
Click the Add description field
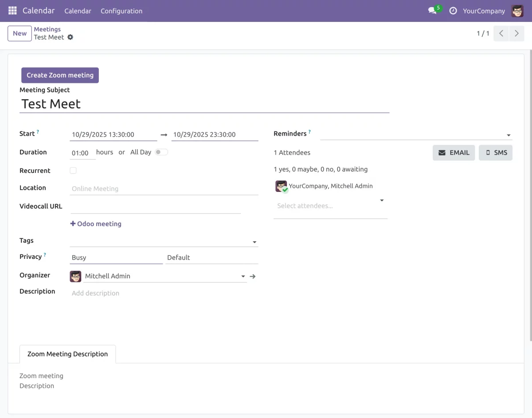pyautogui.click(x=164, y=293)
